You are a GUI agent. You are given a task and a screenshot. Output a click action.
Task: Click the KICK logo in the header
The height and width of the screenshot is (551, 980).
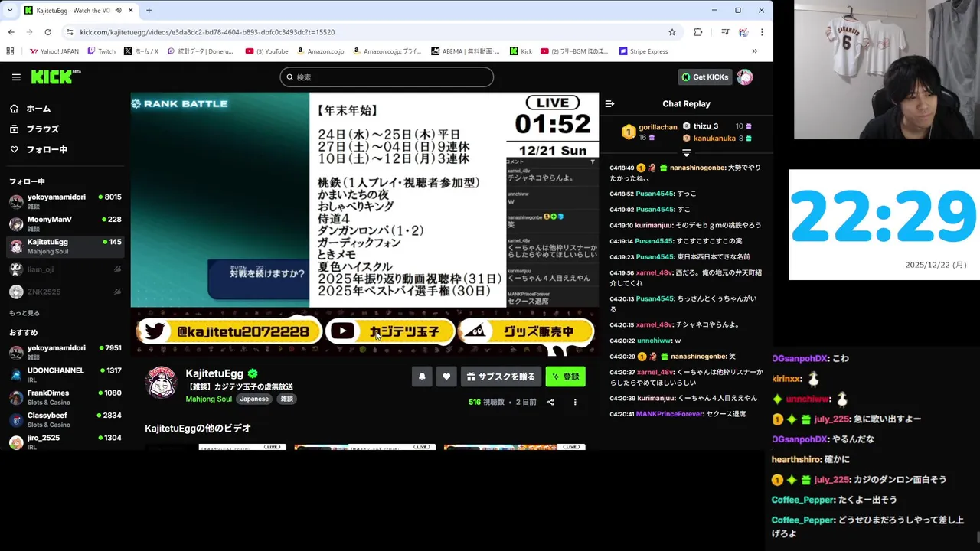(x=55, y=77)
